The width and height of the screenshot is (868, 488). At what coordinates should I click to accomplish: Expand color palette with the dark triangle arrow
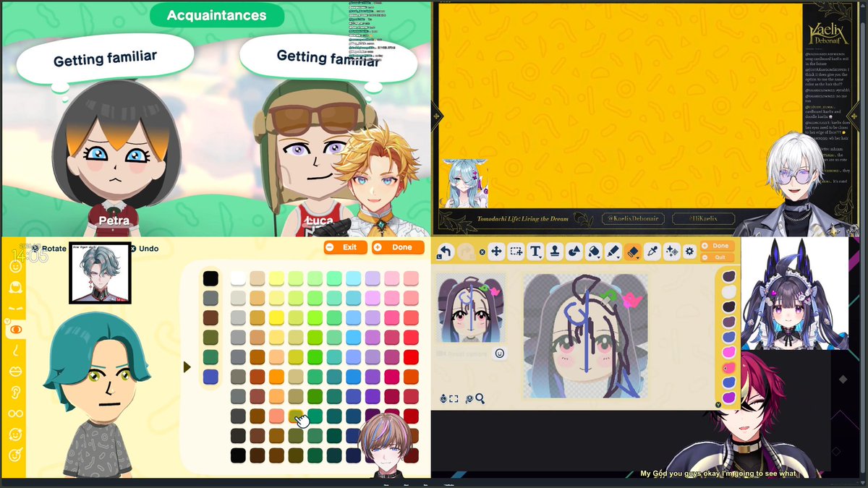click(x=187, y=367)
